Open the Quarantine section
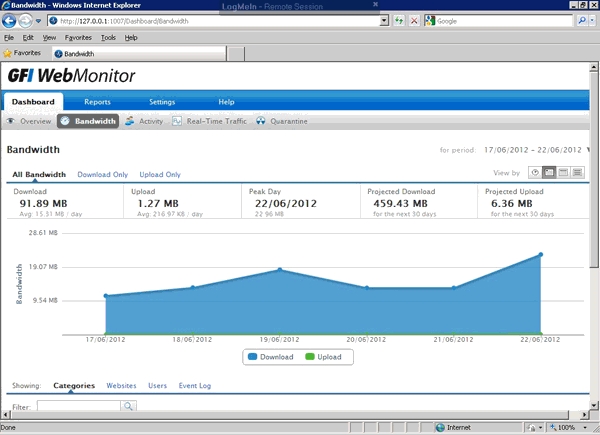 coord(282,121)
